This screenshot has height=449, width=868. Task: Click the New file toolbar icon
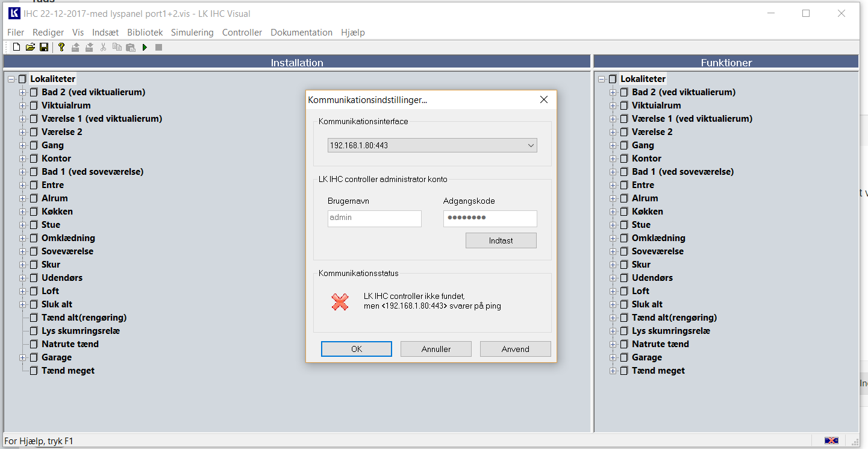click(x=17, y=47)
